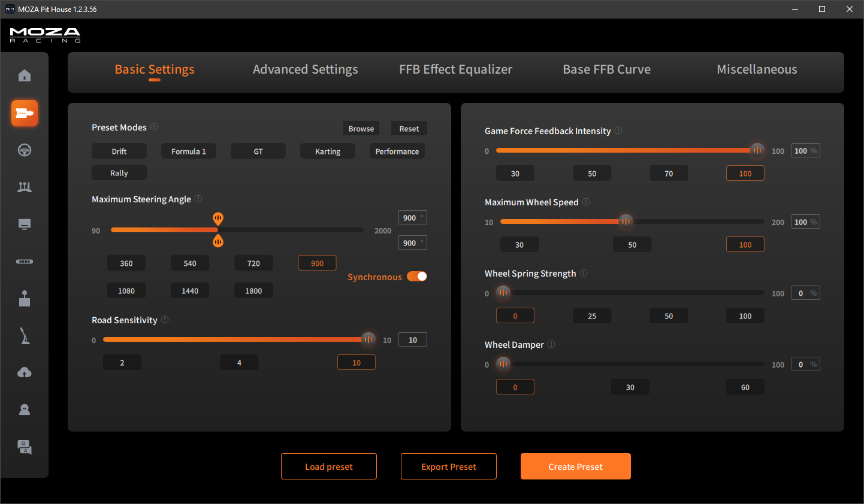Click the Road Sensitivity slider handle
This screenshot has height=504, width=864.
click(x=368, y=339)
